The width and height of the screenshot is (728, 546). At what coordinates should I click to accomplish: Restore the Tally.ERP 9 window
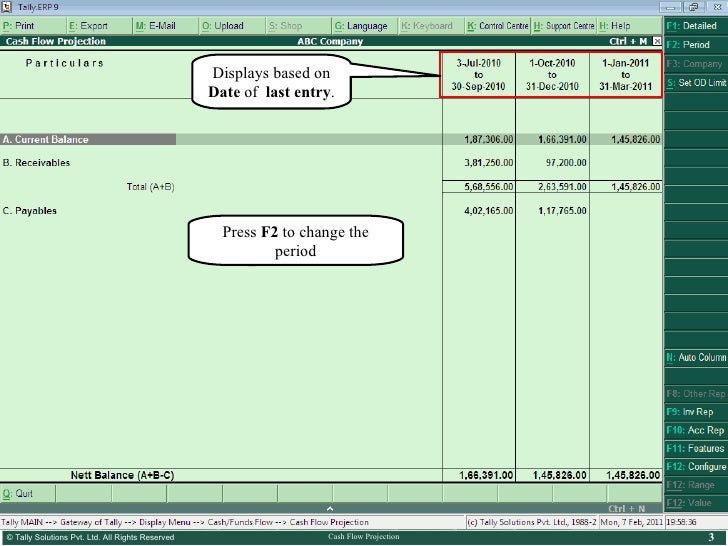tap(694, 7)
